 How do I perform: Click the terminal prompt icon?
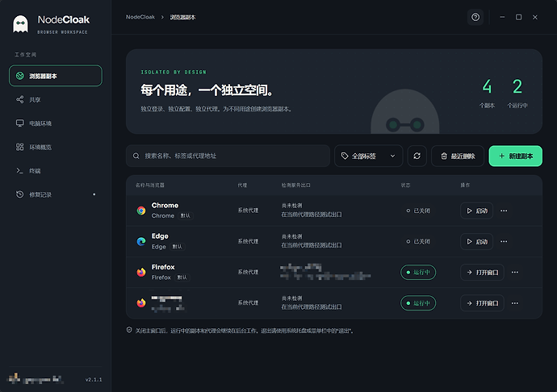[20, 171]
